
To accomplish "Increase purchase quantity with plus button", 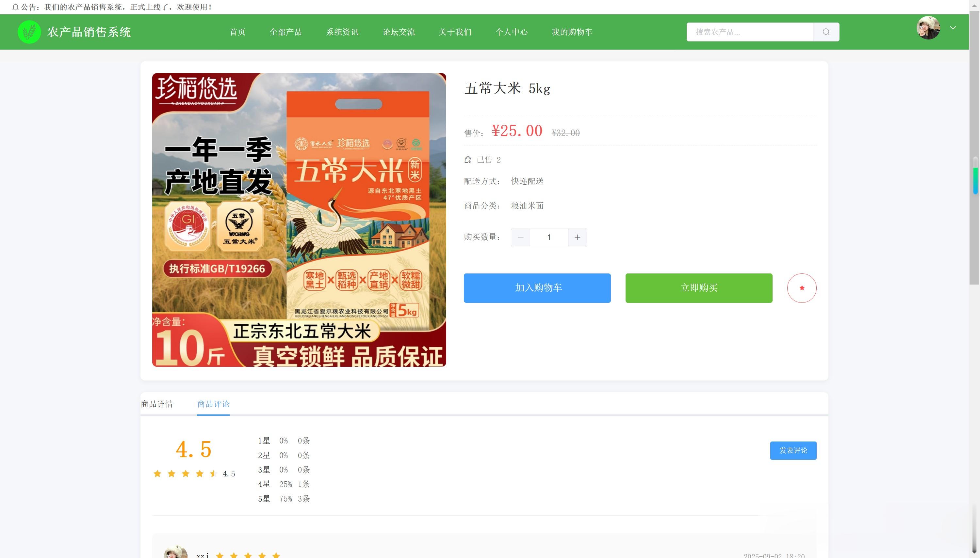I will pos(577,237).
